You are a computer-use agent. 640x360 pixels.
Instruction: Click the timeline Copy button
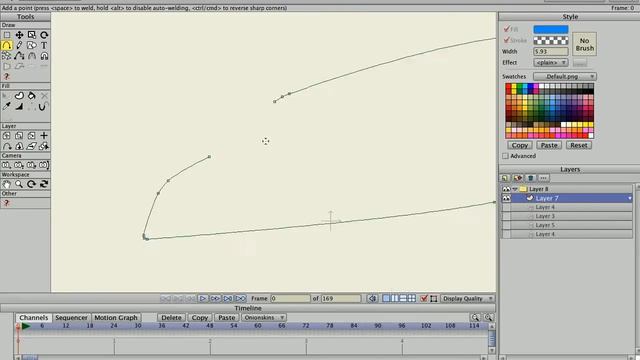[x=200, y=317]
